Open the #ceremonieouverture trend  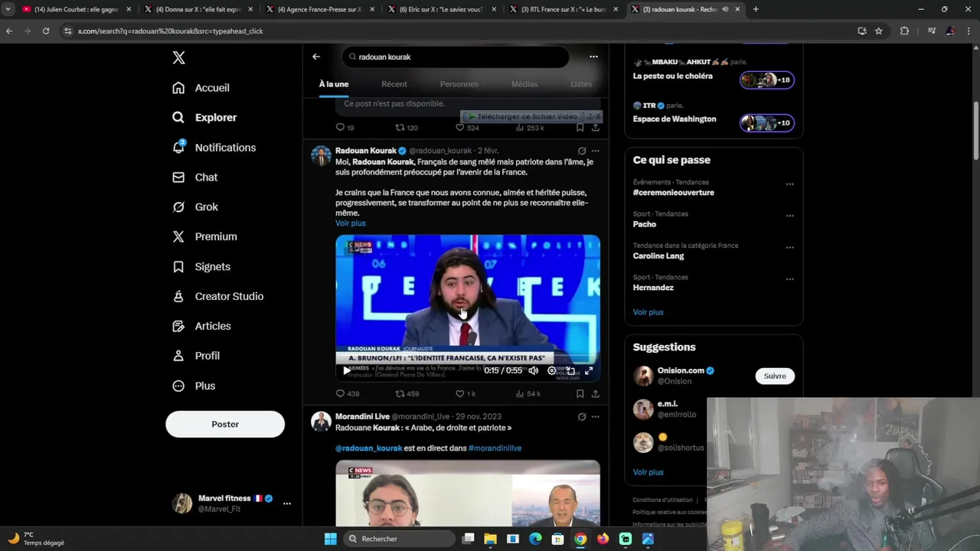pyautogui.click(x=673, y=193)
